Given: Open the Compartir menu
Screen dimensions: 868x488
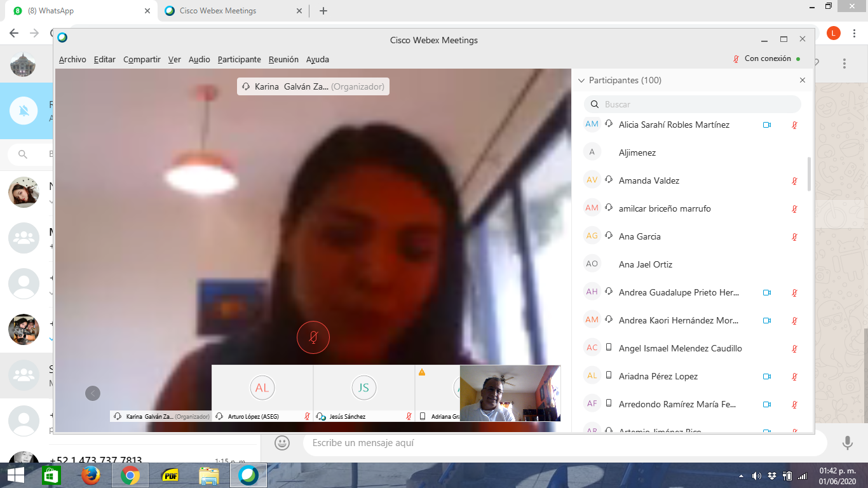Looking at the screenshot, I should (142, 59).
